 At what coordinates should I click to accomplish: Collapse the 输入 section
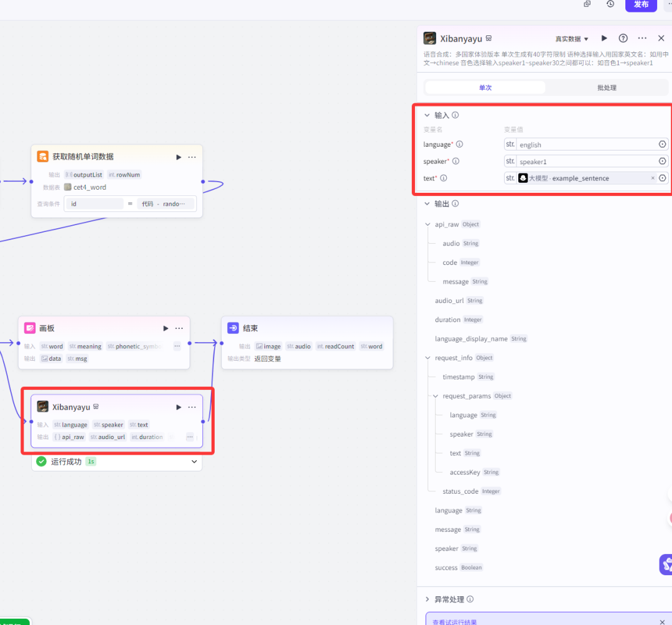427,115
